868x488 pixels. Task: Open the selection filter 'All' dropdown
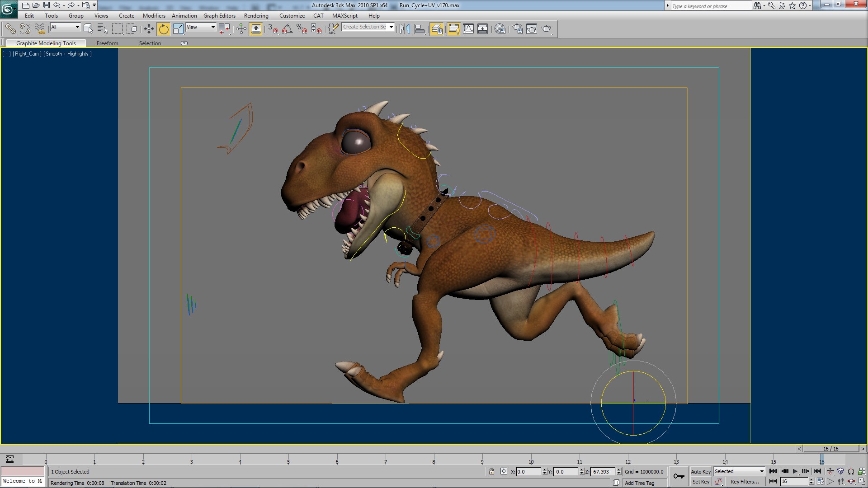click(65, 27)
